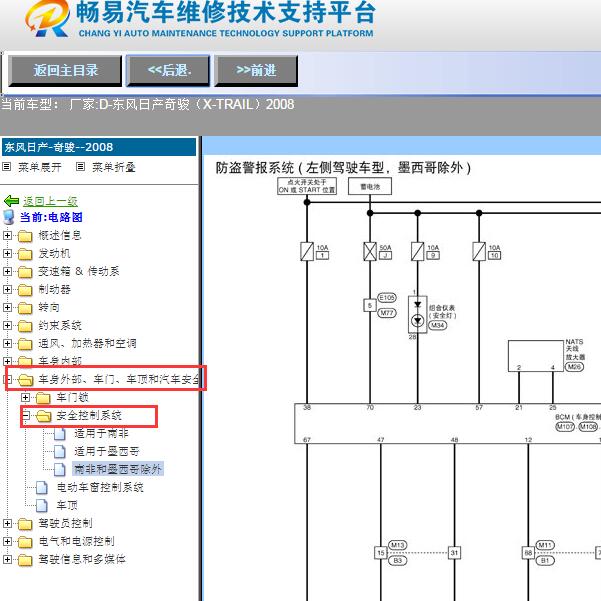Click the 菜单折叠 collapse-all option
The image size is (601, 601).
tap(114, 167)
